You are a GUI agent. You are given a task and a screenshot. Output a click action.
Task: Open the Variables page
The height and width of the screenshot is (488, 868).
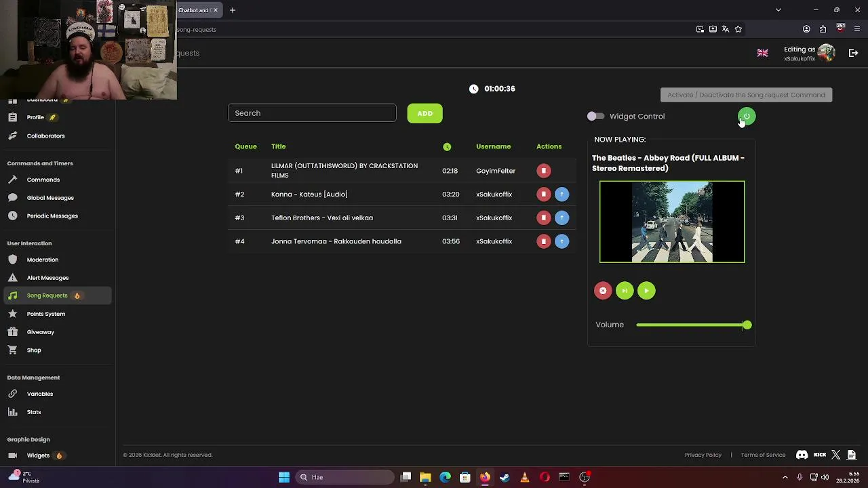[39, 394]
